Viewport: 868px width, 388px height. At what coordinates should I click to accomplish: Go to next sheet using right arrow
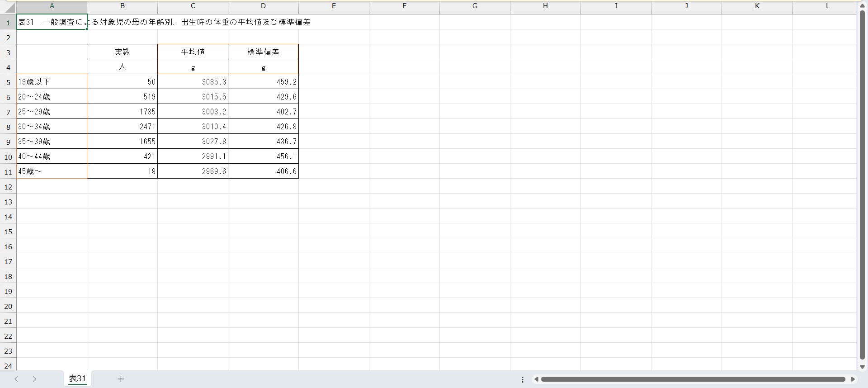pyautogui.click(x=34, y=379)
